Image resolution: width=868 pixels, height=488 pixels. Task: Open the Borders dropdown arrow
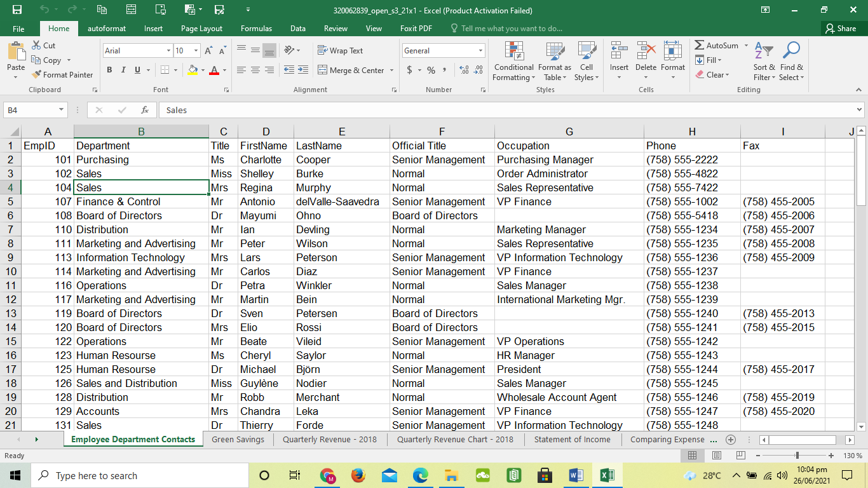tap(175, 70)
